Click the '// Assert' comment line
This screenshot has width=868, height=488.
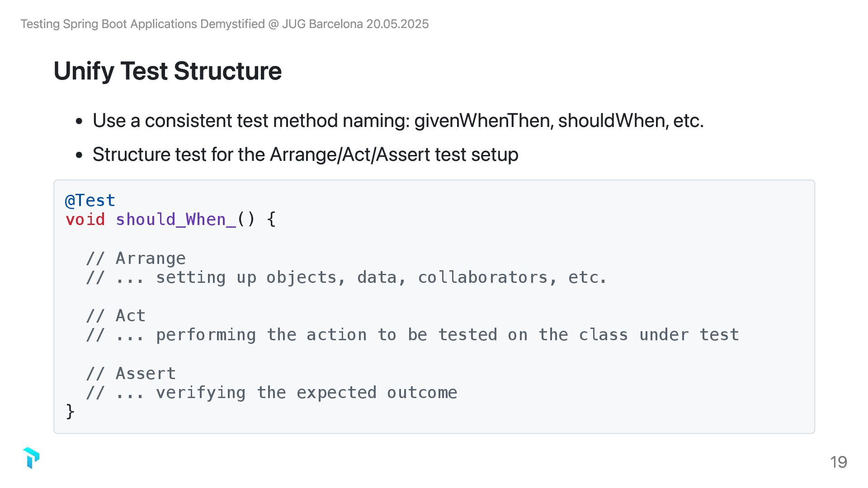click(x=131, y=374)
